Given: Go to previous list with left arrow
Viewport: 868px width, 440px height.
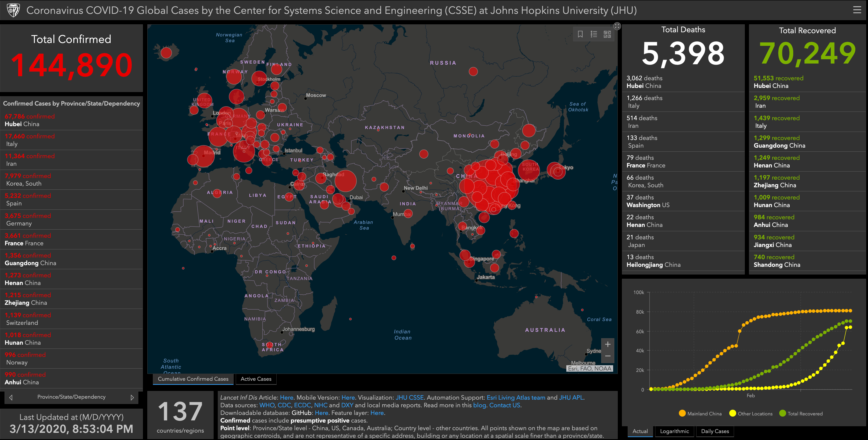Looking at the screenshot, I should pos(11,397).
